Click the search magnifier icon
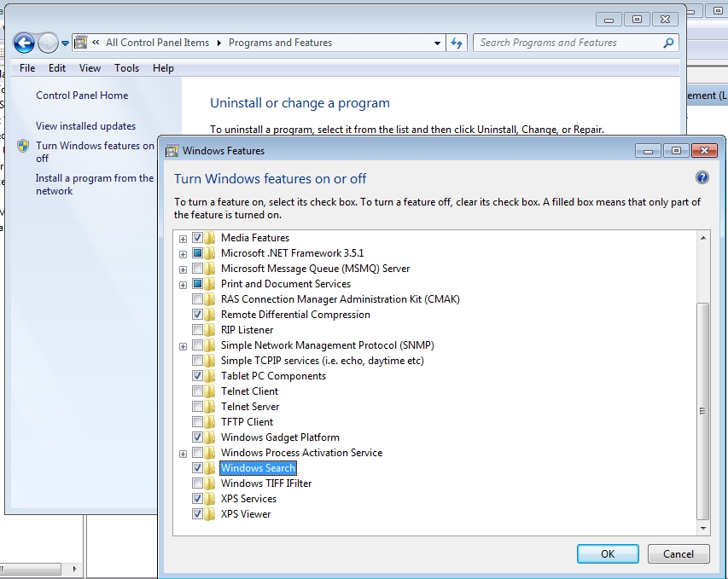 coord(668,43)
